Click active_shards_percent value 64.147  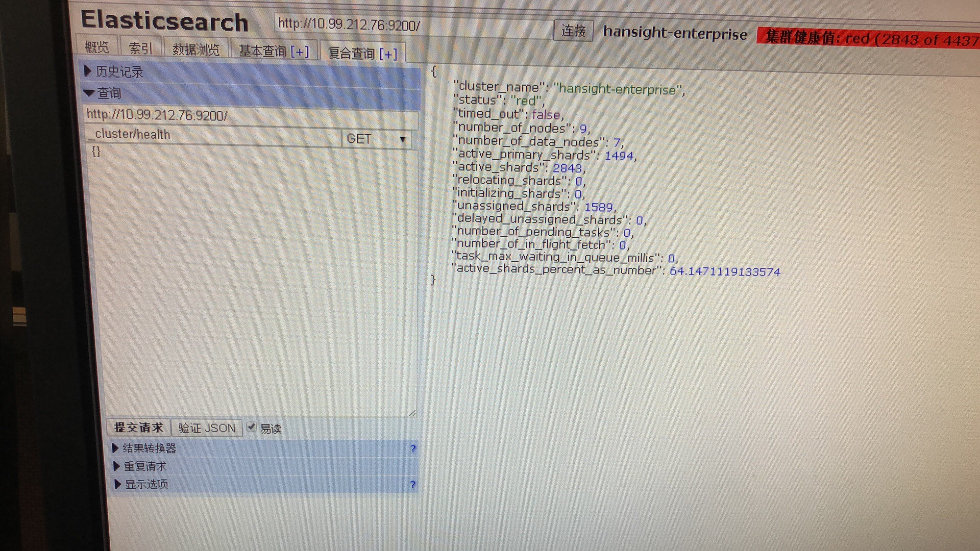[x=725, y=271]
